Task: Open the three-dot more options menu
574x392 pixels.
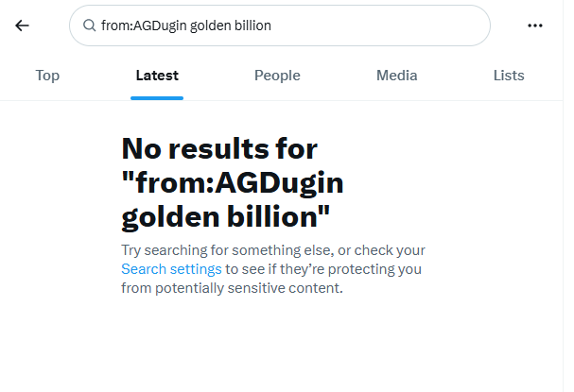Action: point(535,26)
